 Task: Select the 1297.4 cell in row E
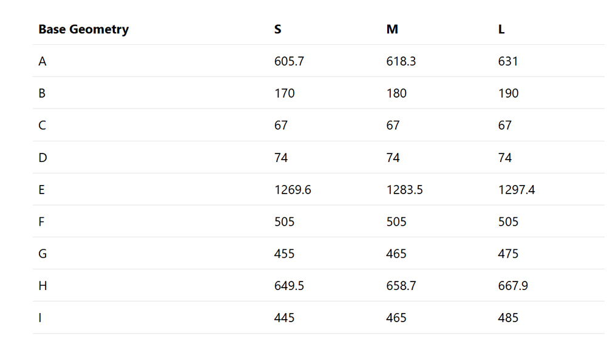(517, 189)
